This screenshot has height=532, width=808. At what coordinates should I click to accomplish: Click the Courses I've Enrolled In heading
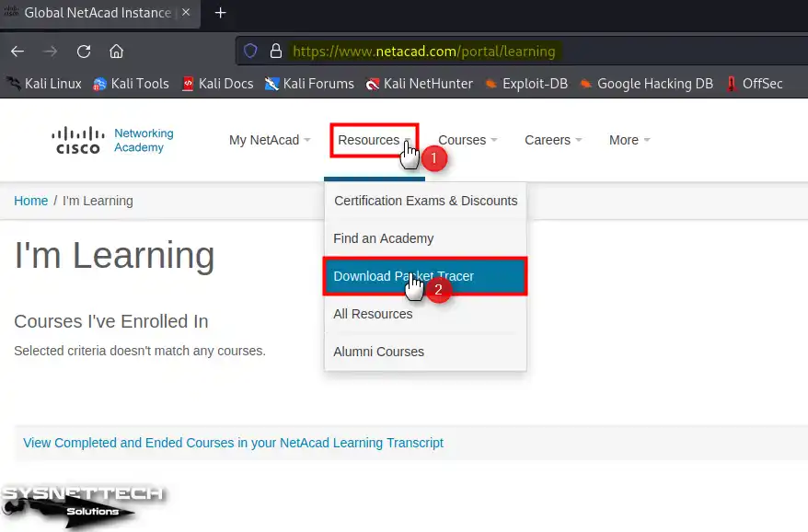[x=110, y=321]
